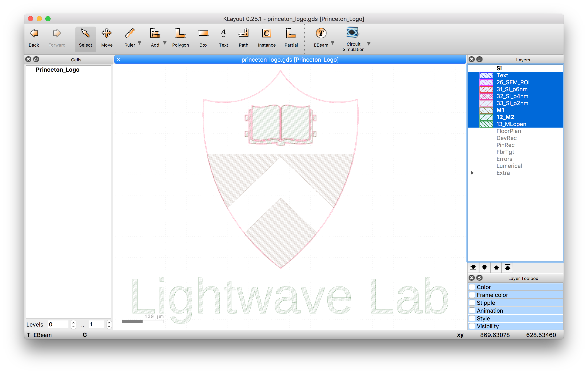Choose the Instance tool
The height and width of the screenshot is (374, 588).
(267, 38)
